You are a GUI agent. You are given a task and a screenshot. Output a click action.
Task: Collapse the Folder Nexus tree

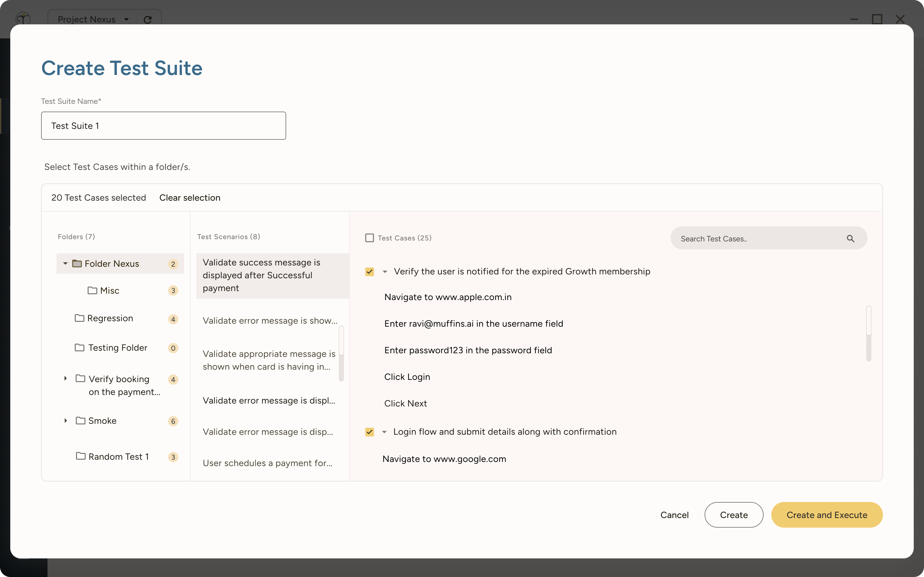pyautogui.click(x=65, y=263)
